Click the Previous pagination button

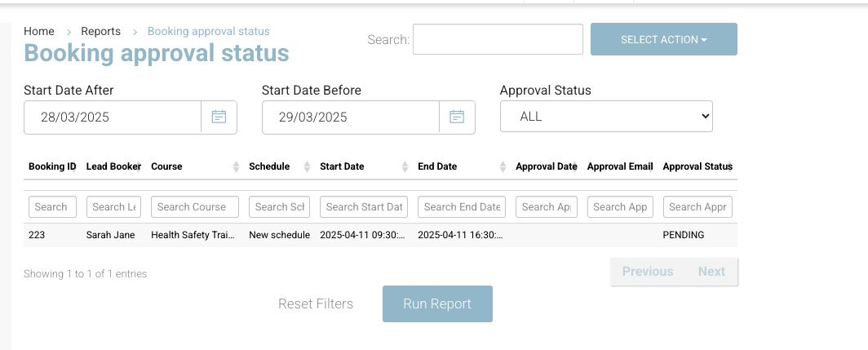click(x=648, y=272)
